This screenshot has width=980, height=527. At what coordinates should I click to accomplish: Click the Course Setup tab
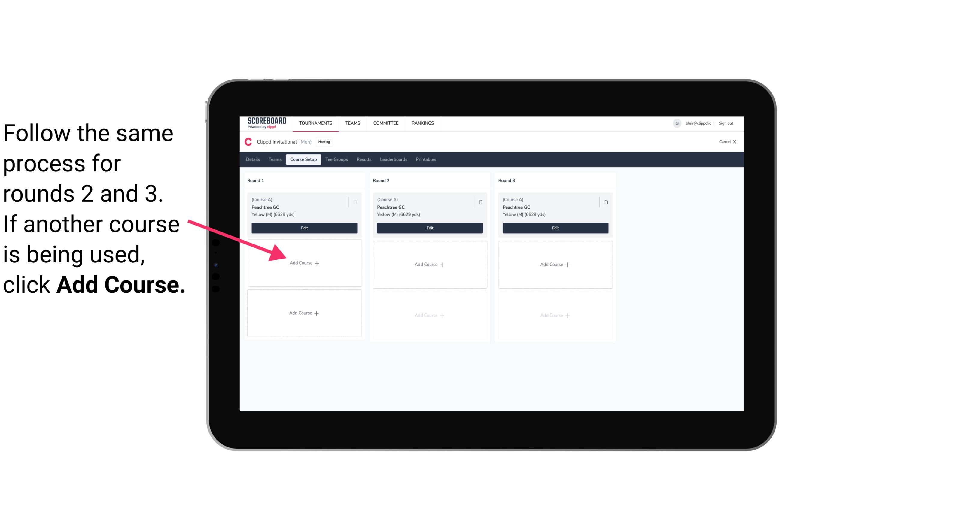click(x=303, y=159)
